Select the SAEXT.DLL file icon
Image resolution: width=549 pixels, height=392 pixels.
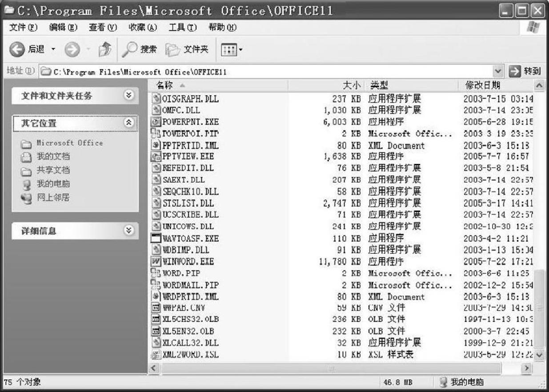156,180
